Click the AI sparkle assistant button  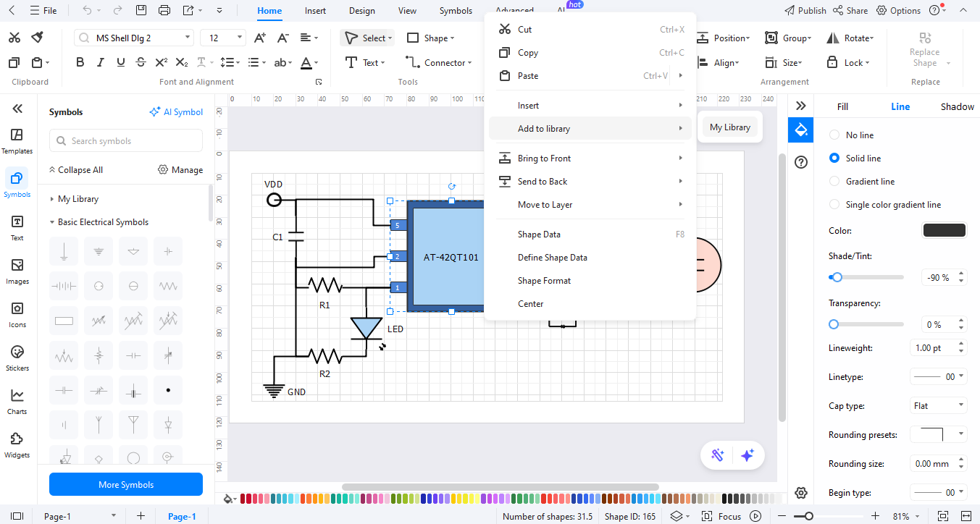coord(747,455)
